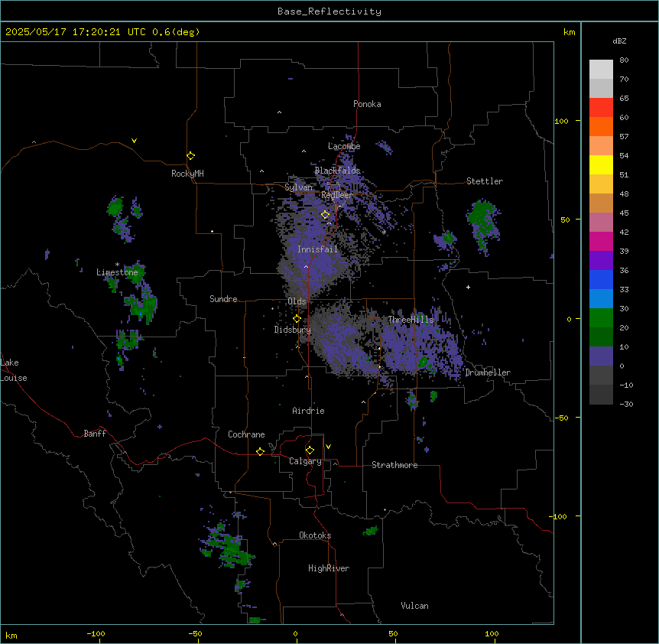Select the yellow diamond marker south of Cochrane
Viewport: 659px width, 644px height.
pyautogui.click(x=260, y=451)
